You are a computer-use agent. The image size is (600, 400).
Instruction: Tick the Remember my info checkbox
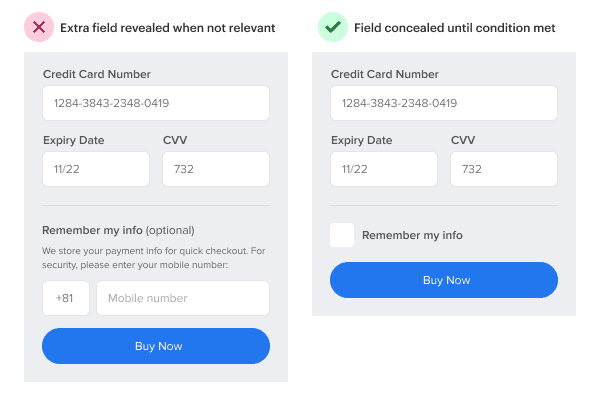342,235
